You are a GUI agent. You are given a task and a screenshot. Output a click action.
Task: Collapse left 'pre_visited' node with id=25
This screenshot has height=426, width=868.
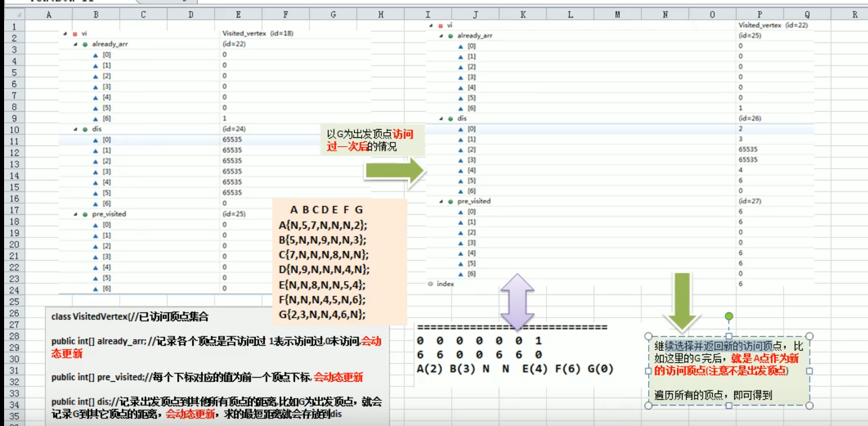pos(76,214)
